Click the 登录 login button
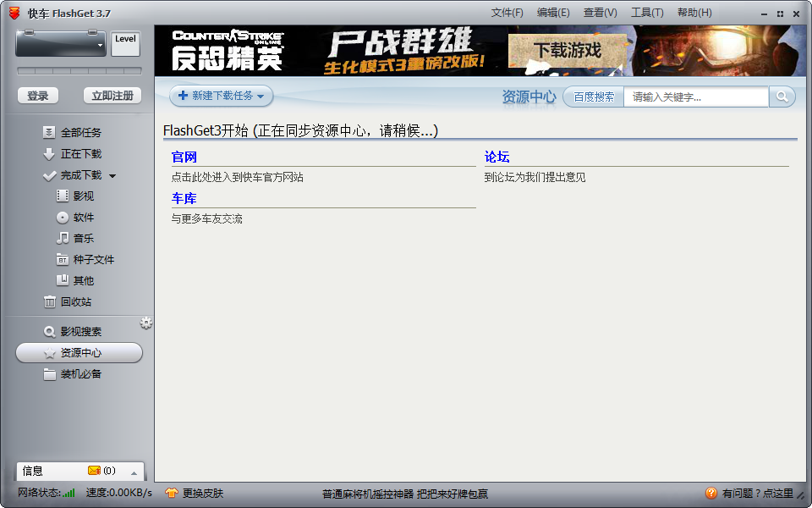 coord(38,96)
